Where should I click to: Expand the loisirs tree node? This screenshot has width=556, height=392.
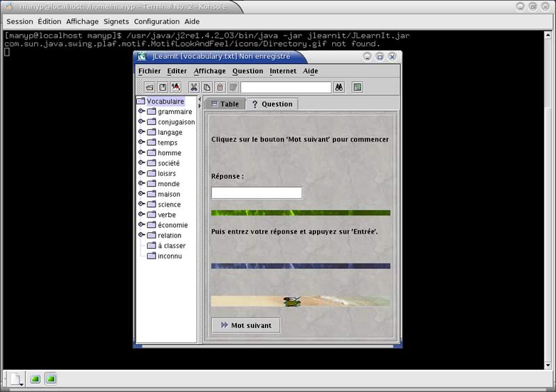click(x=141, y=173)
